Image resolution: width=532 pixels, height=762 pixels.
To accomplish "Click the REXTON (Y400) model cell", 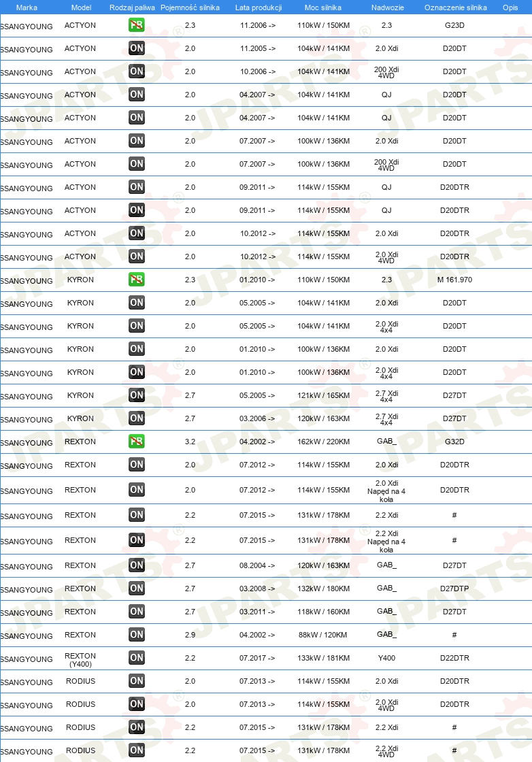I will [x=80, y=660].
